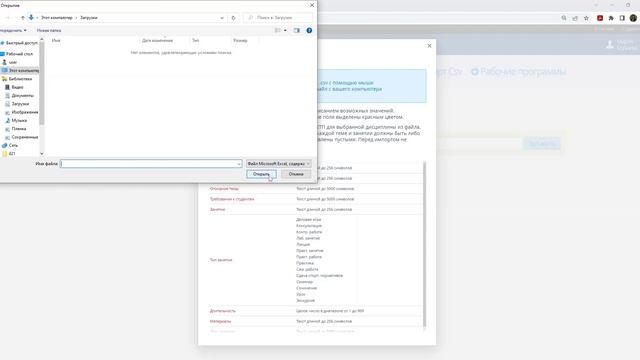The image size is (640, 360).
Task: Click the Имя column header
Action: (56, 40)
